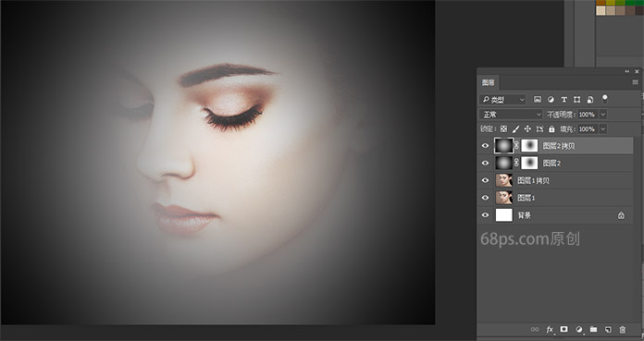Hide the 图层2 layer eye
The height and width of the screenshot is (341, 644).
[485, 163]
